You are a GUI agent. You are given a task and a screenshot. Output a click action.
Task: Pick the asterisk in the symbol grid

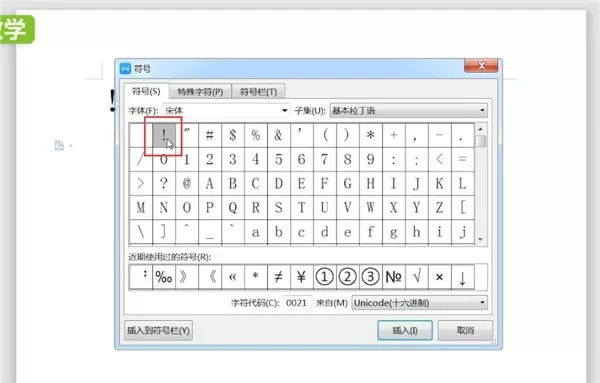pos(370,135)
